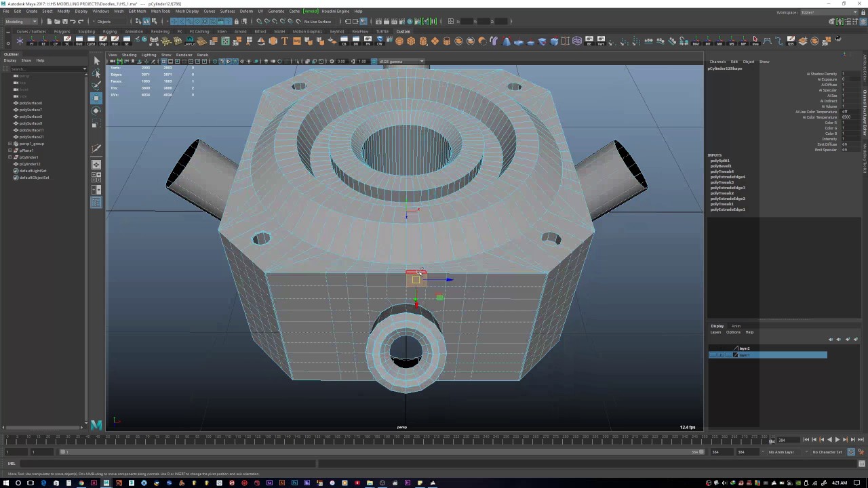Choose the Rotate tool in toolbox
This screenshot has width=868, height=488.
pyautogui.click(x=96, y=111)
